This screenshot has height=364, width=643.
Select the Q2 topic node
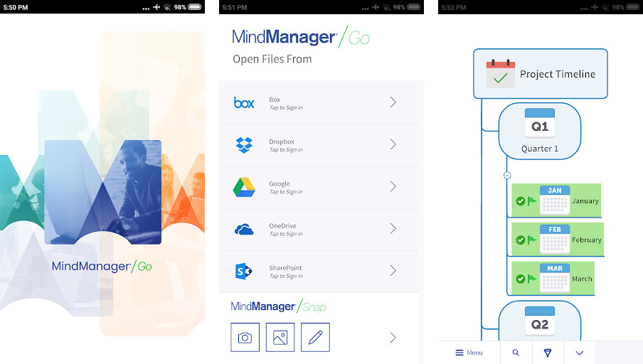click(x=540, y=321)
